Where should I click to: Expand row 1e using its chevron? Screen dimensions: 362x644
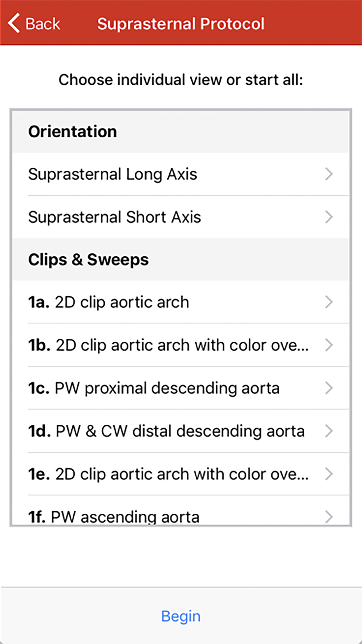click(329, 474)
